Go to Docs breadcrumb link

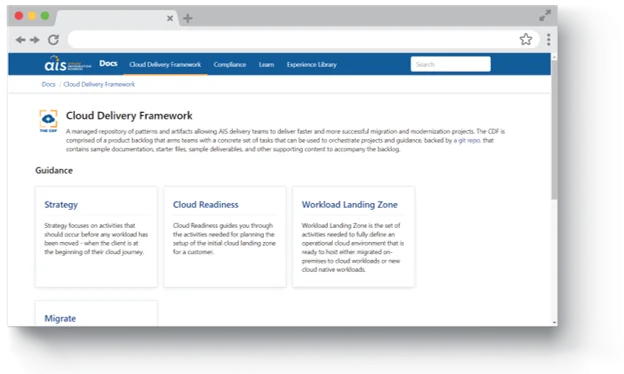click(48, 84)
